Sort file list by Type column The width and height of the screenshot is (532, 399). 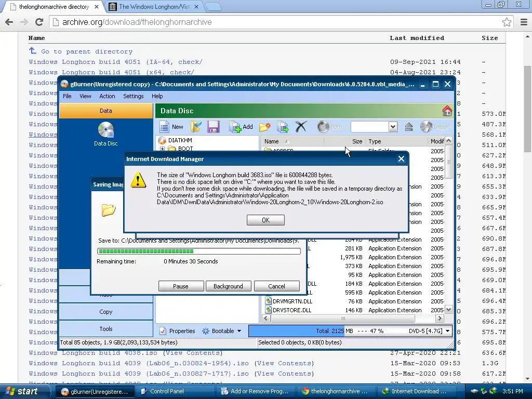click(396, 141)
